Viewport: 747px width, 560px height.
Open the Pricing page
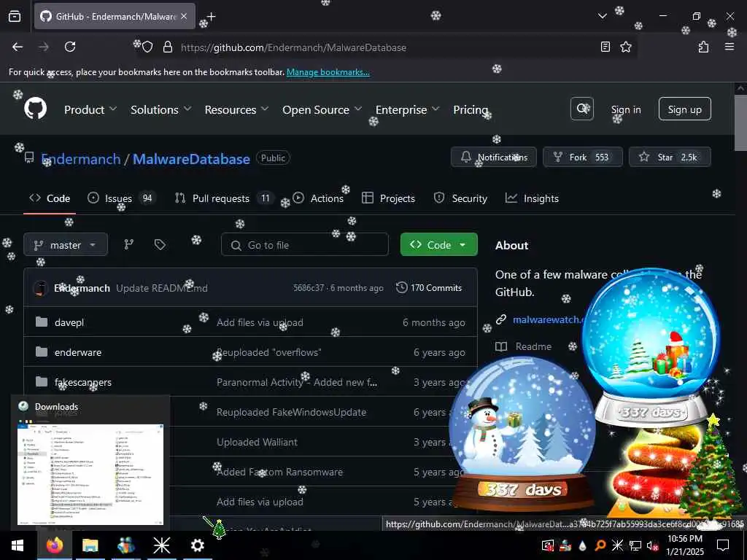point(471,109)
